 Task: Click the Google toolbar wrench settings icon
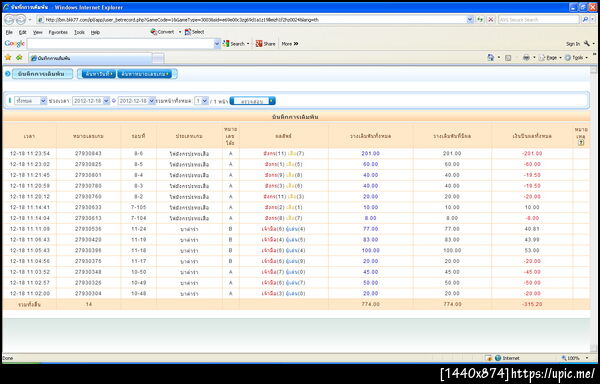587,44
